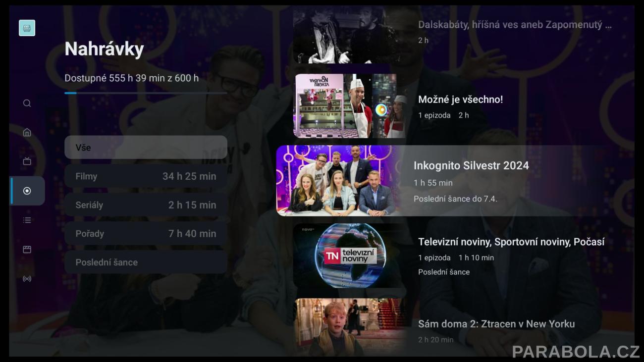
Task: Select Dalskabáty, hříšná ves title
Action: (515, 25)
